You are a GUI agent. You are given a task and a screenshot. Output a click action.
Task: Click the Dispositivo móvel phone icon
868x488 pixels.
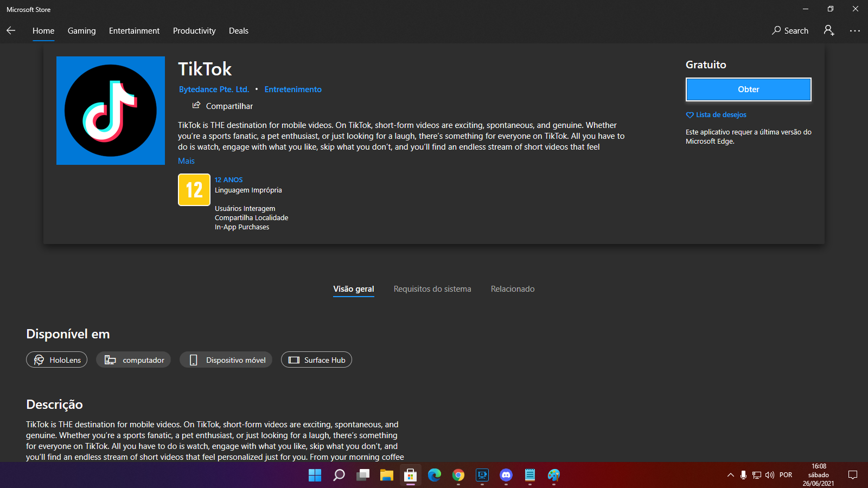193,360
